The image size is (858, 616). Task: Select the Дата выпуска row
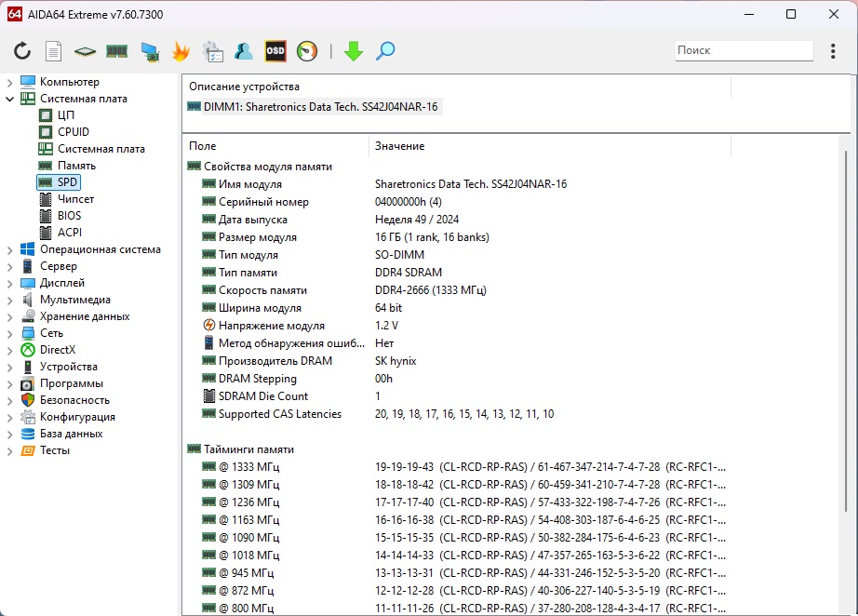464,220
